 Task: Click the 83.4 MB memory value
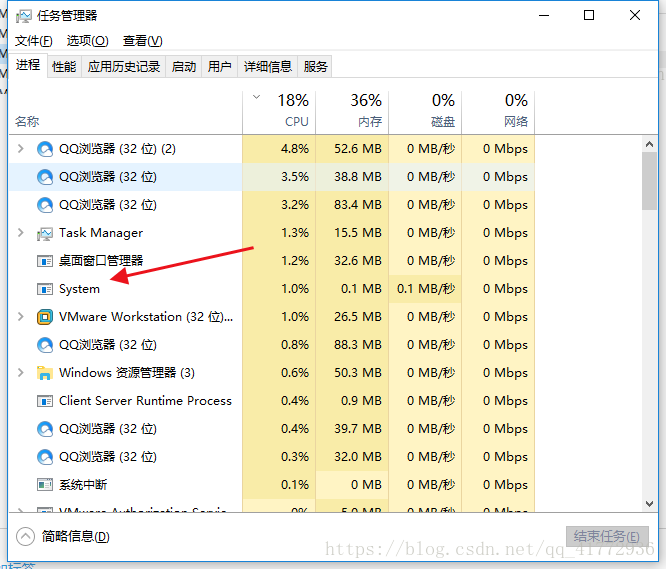[358, 205]
